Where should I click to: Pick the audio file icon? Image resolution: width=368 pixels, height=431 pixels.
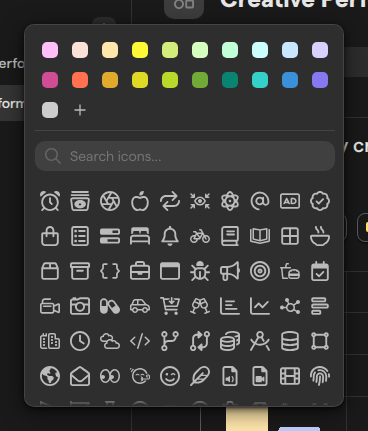(x=230, y=376)
